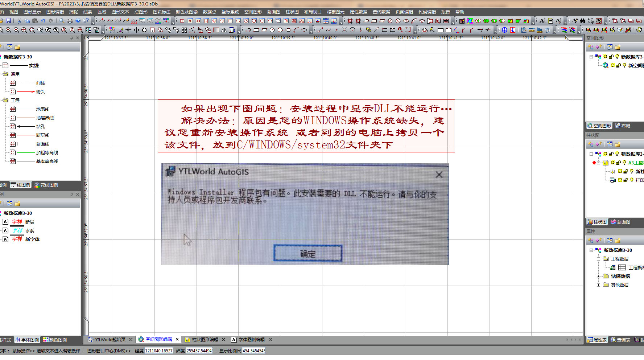Click the Zoom In magnifier icon
This screenshot has width=644, height=360.
point(8,30)
